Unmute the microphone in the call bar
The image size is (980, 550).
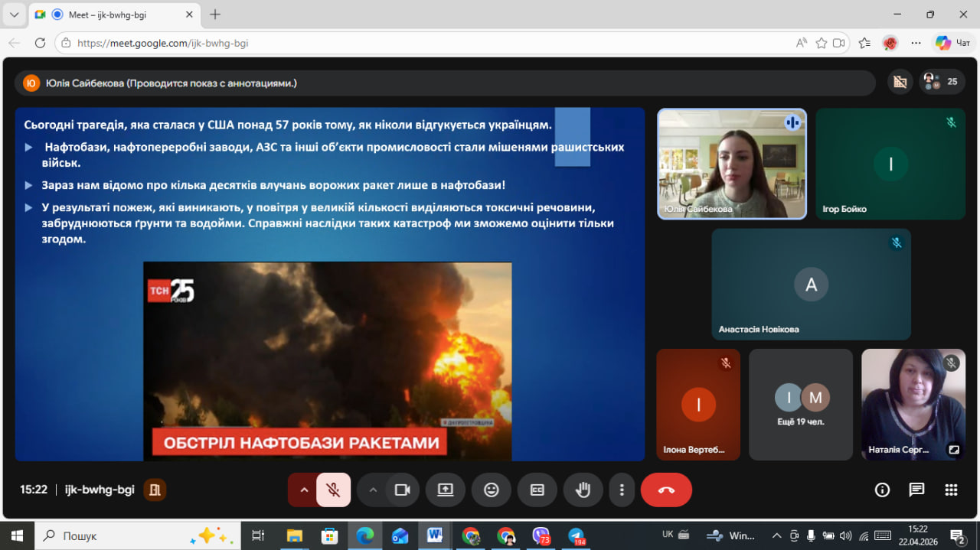click(x=333, y=490)
